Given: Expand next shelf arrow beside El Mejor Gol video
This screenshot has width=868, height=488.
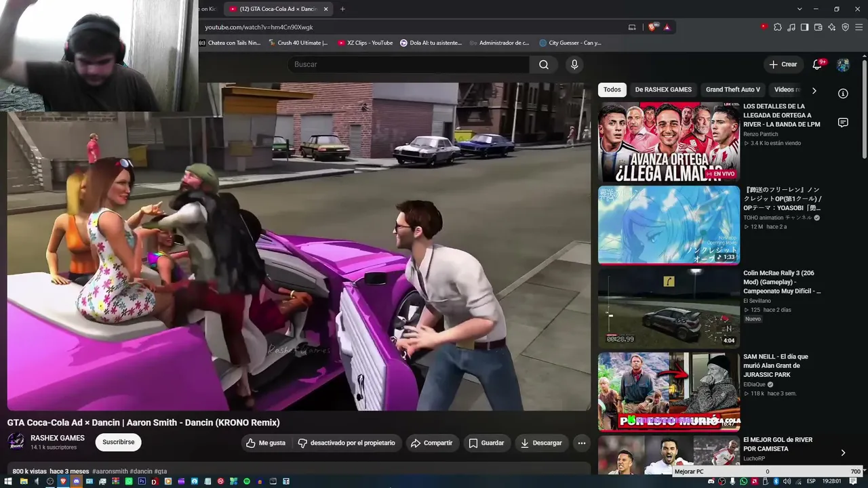Looking at the screenshot, I should pyautogui.click(x=843, y=453).
